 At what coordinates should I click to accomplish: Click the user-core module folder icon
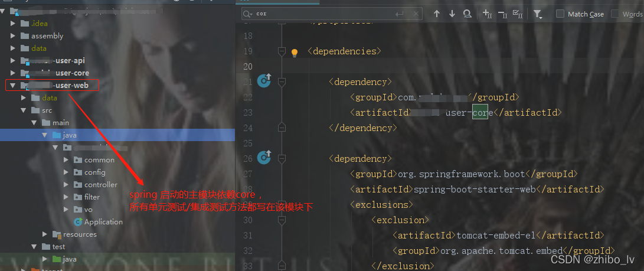[25, 73]
